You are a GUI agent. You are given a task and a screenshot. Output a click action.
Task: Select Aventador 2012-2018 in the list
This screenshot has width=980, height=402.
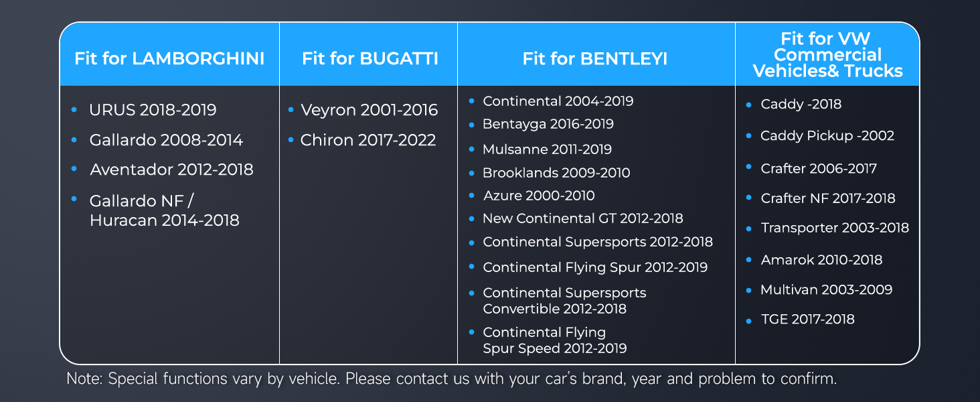171,170
